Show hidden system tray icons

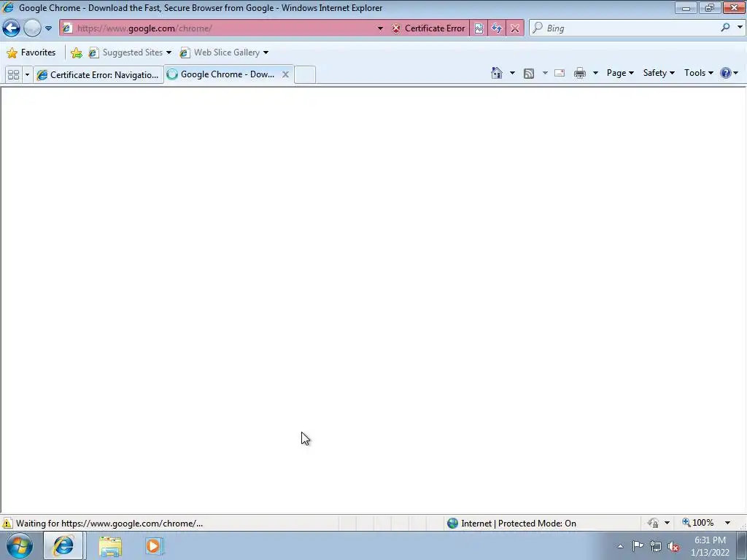tap(620, 546)
